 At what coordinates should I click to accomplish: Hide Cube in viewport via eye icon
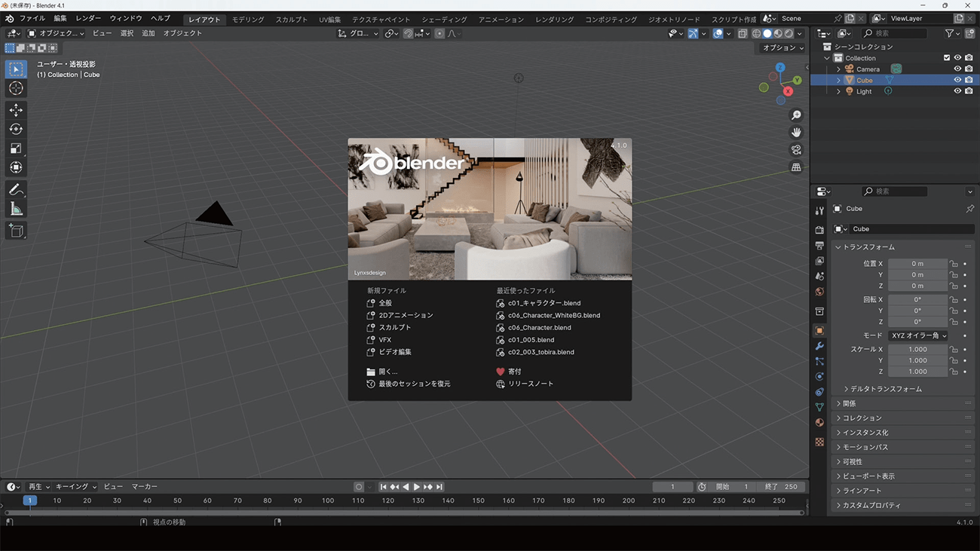(x=957, y=80)
